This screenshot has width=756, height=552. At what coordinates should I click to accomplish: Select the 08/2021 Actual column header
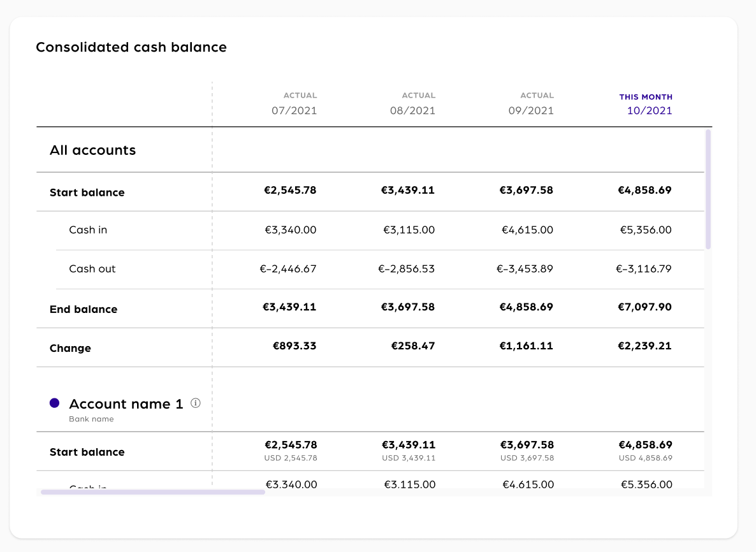click(412, 104)
